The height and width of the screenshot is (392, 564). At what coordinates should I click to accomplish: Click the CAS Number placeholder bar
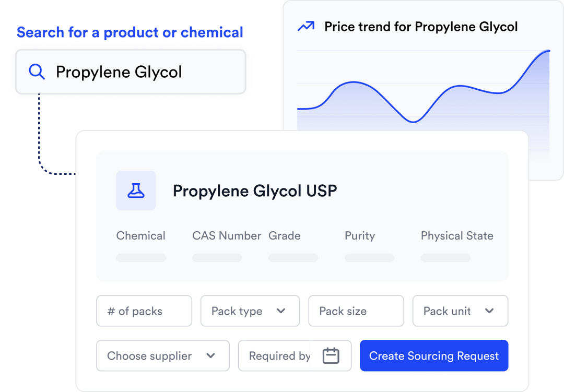(x=217, y=257)
